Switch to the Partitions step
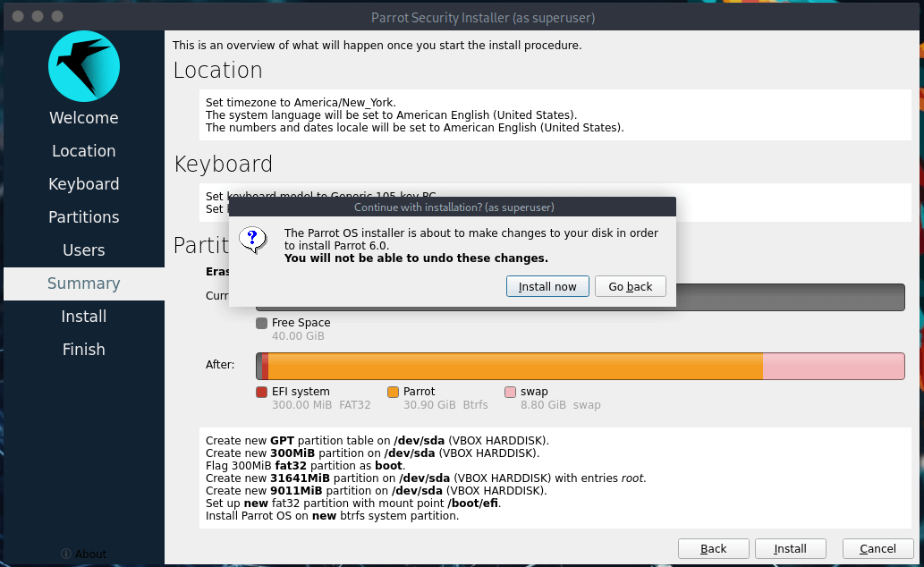 click(x=83, y=217)
